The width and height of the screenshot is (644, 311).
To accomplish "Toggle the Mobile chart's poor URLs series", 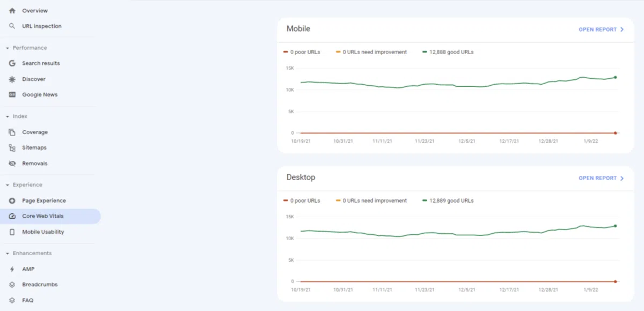I will click(x=302, y=52).
